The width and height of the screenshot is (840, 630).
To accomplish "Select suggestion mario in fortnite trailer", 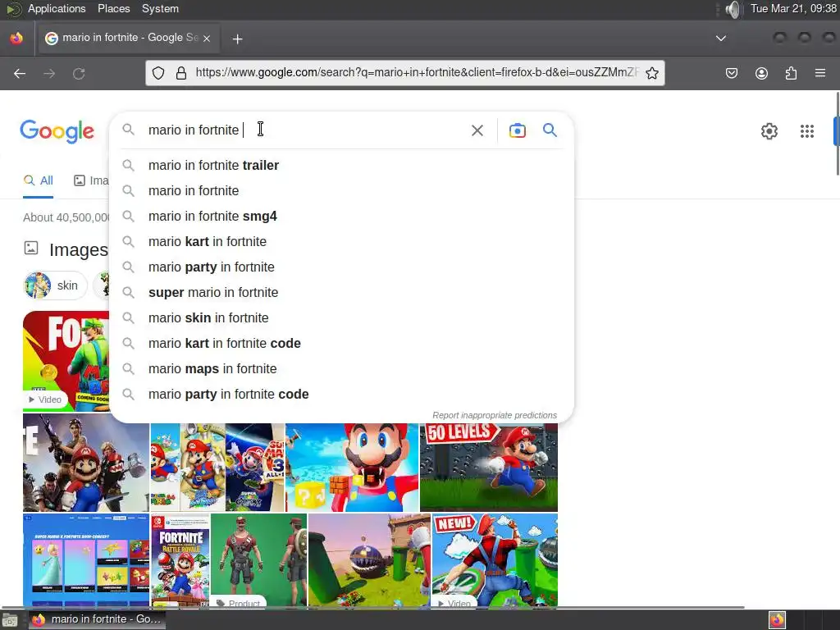I will point(342,165).
